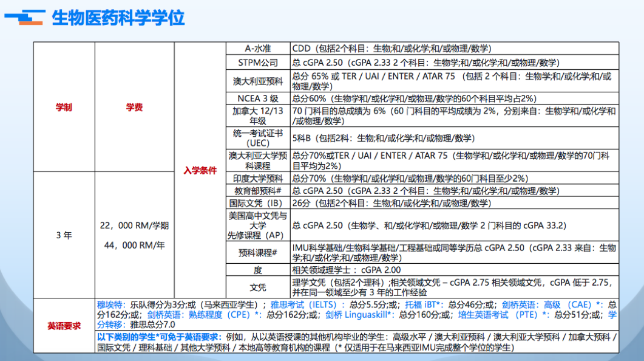Select the A-水准 row label
This screenshot has width=644, height=361.
tap(258, 49)
